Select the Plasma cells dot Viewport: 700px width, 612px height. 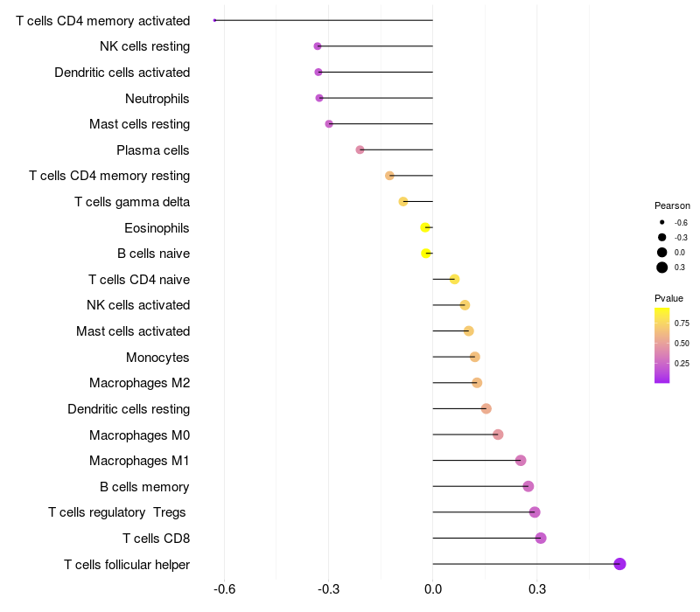360,150
